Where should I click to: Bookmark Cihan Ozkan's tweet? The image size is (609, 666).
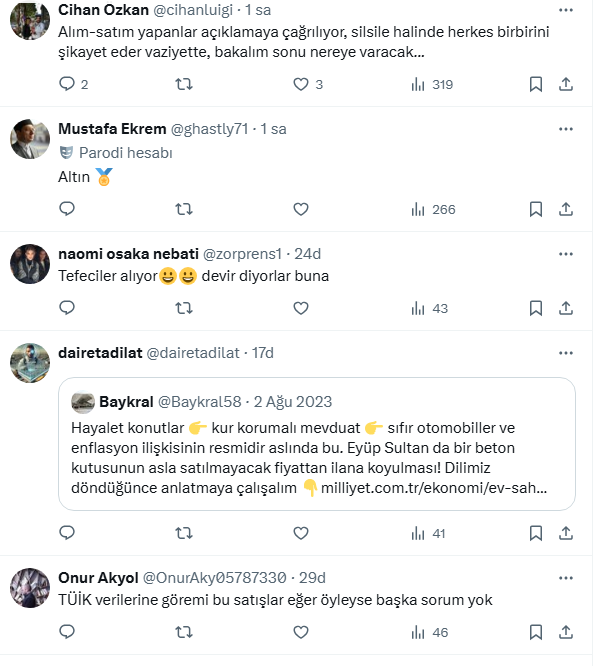point(536,85)
